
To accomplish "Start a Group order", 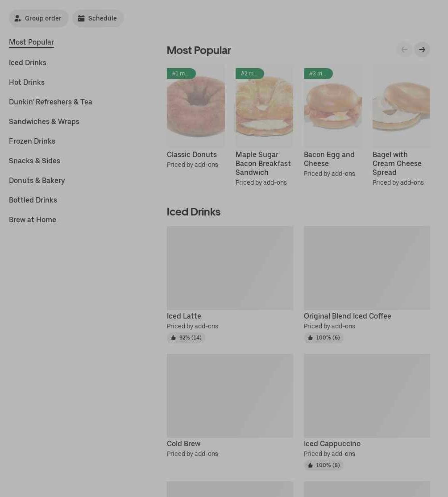I will click(x=38, y=18).
